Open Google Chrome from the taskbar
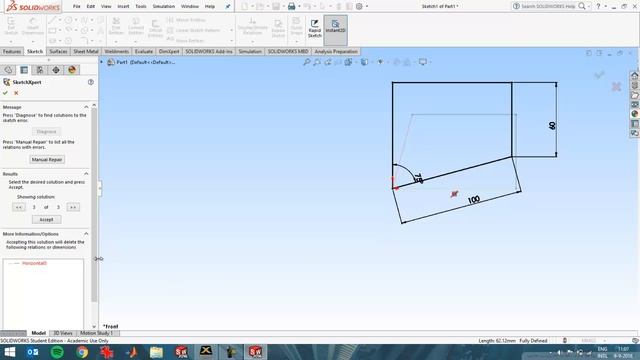This screenshot has width=640, height=360. 82,352
